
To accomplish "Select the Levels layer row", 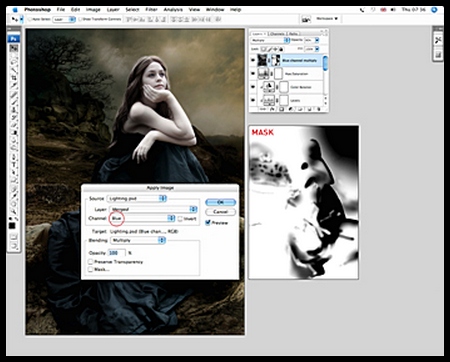I will [287, 100].
